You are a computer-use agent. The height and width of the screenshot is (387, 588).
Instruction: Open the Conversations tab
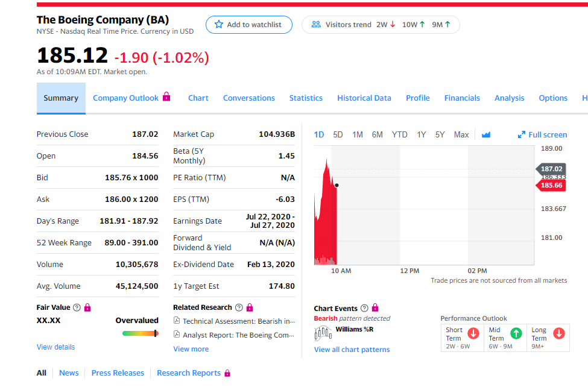249,98
